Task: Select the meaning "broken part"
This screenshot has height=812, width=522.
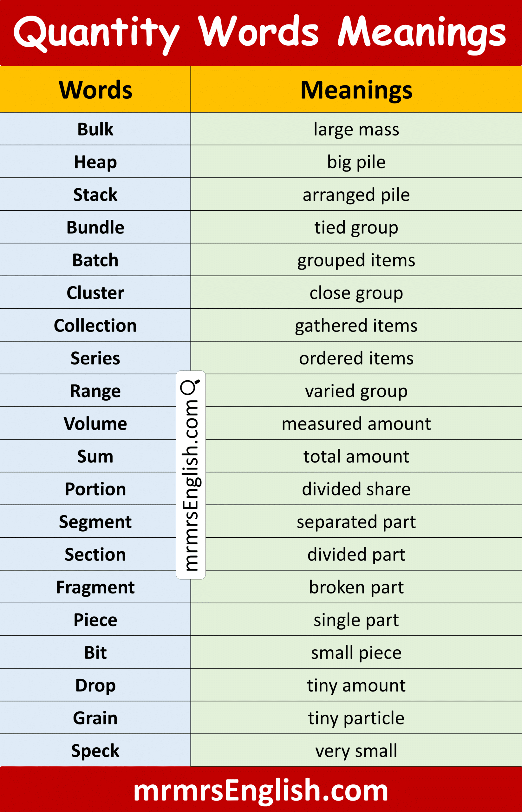Action: tap(356, 587)
